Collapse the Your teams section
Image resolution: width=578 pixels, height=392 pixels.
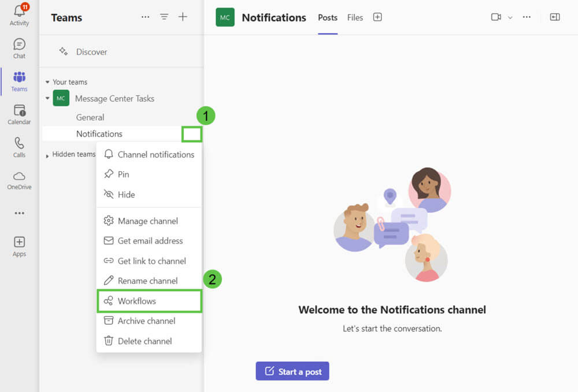[x=47, y=82]
